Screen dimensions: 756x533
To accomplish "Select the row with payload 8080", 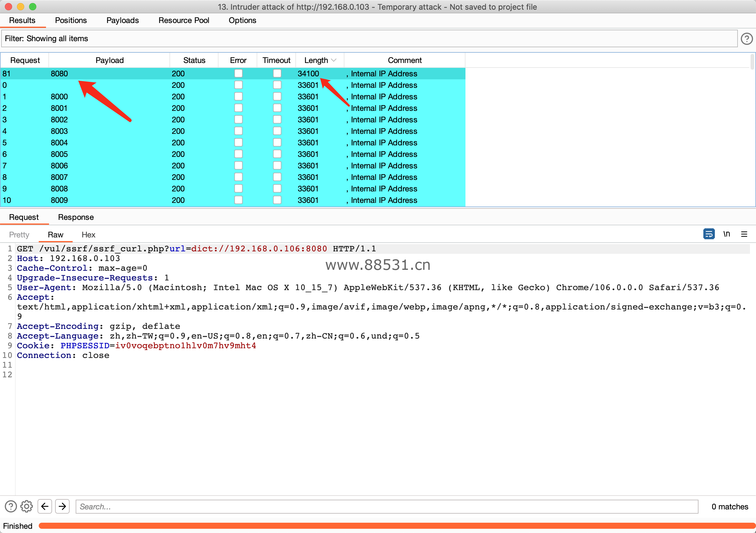I will click(233, 74).
